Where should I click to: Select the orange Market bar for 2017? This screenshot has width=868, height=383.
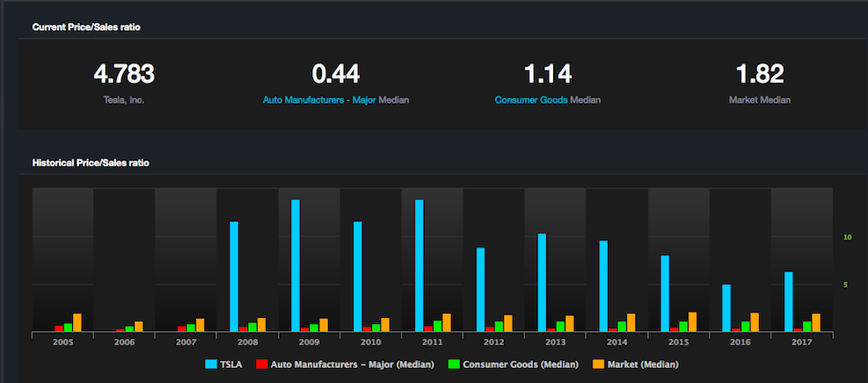point(816,322)
